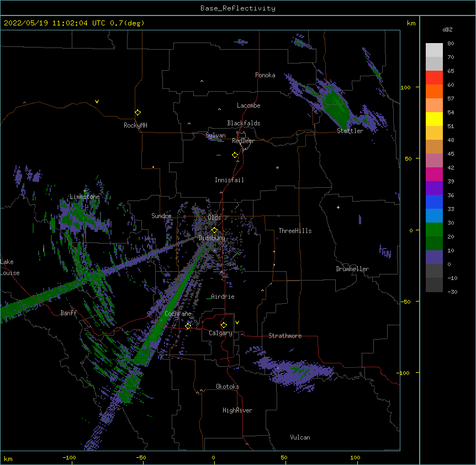Select the magenta 42 dBZ legend color

coord(434,174)
